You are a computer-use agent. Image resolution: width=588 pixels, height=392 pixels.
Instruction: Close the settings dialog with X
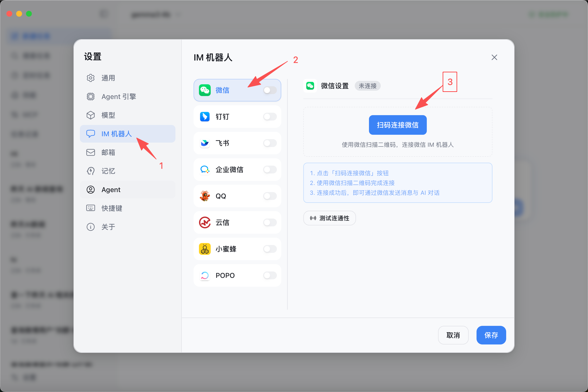coord(494,58)
